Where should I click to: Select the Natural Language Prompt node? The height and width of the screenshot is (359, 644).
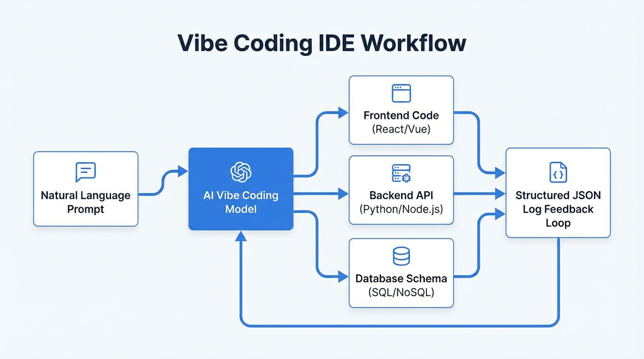click(x=85, y=188)
